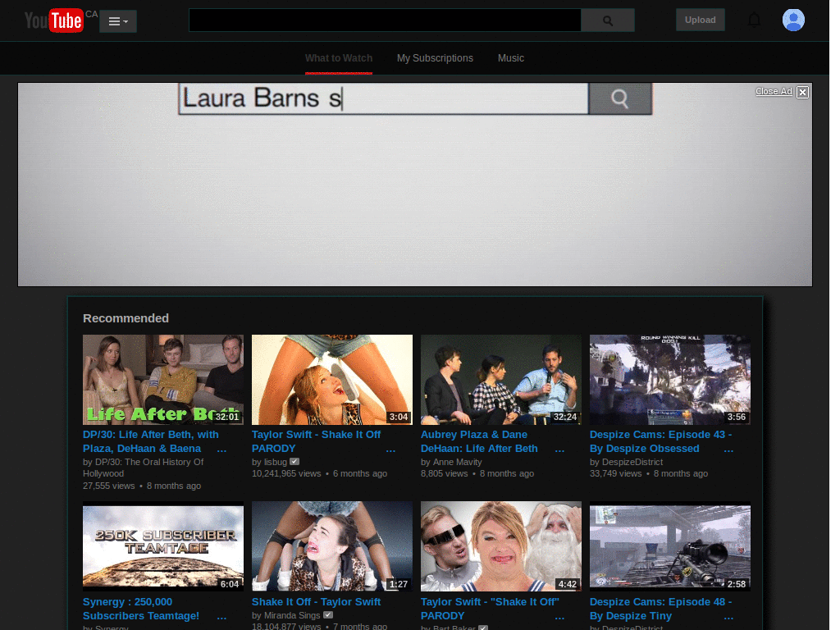Click the Close Ad link
The height and width of the screenshot is (630, 840).
coord(774,92)
